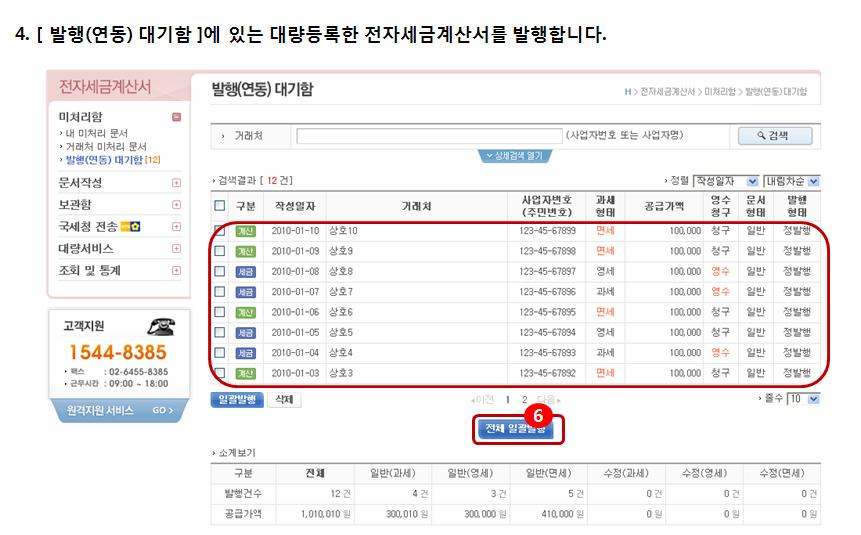The width and height of the screenshot is (861, 535).
Task: Click the 거래처 search input field
Action: point(429,136)
